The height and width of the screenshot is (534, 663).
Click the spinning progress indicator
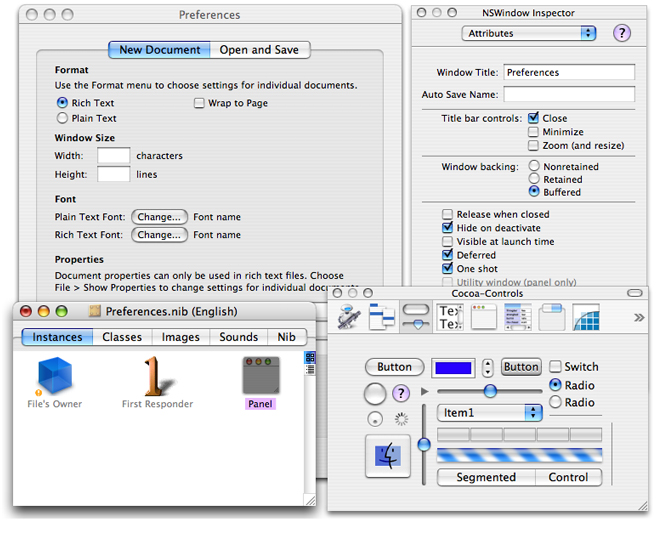tap(401, 419)
